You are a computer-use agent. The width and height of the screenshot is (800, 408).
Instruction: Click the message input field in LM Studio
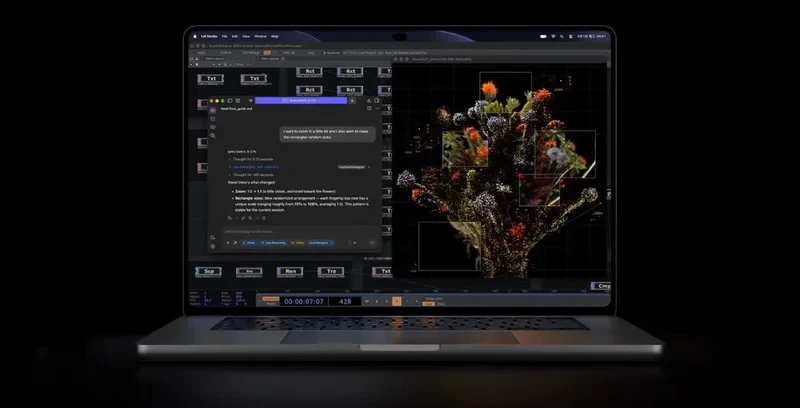[301, 232]
